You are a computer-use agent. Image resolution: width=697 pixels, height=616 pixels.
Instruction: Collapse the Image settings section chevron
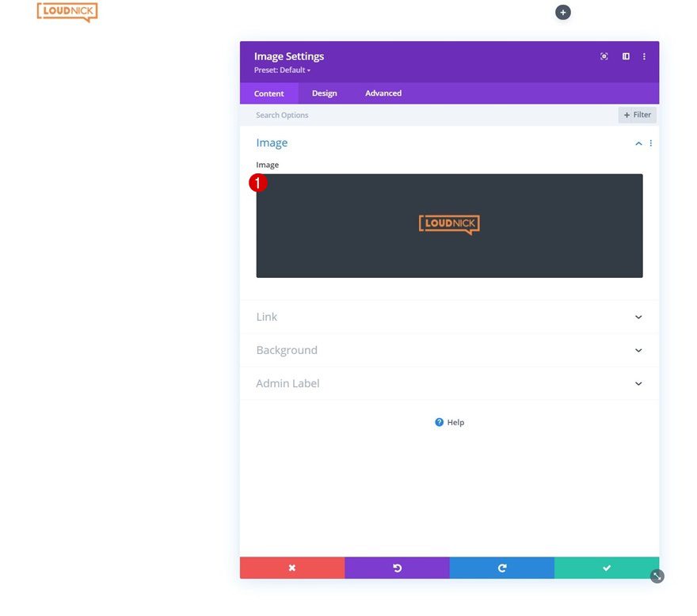[638, 143]
